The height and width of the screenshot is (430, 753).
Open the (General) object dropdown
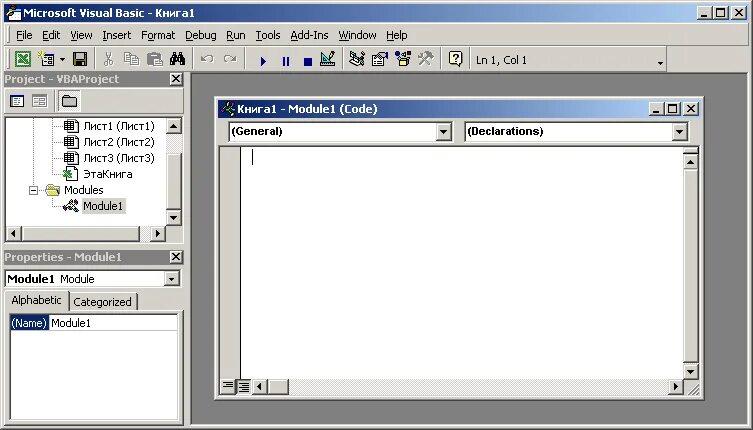pyautogui.click(x=443, y=132)
